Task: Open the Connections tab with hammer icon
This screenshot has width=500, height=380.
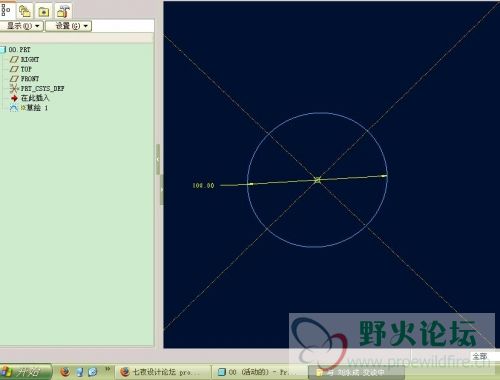Action: [x=63, y=11]
